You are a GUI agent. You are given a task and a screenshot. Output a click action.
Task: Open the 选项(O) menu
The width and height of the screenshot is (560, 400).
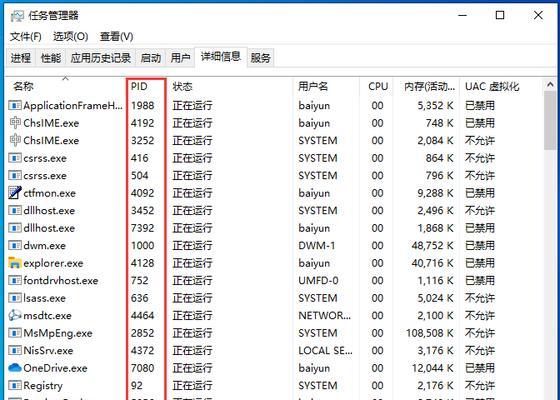point(70,36)
